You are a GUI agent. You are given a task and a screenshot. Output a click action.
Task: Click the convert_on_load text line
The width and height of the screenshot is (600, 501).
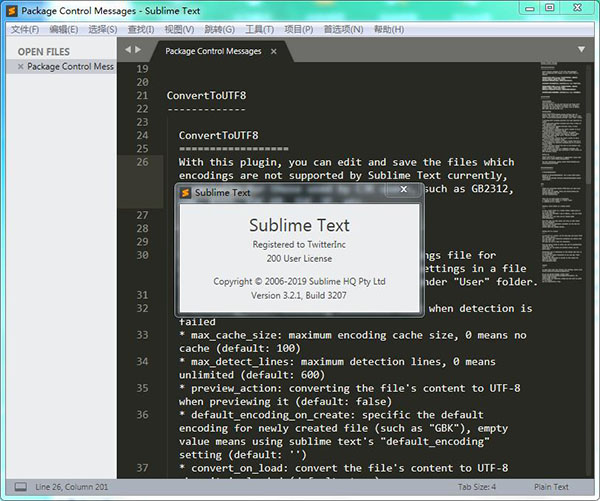click(x=344, y=468)
